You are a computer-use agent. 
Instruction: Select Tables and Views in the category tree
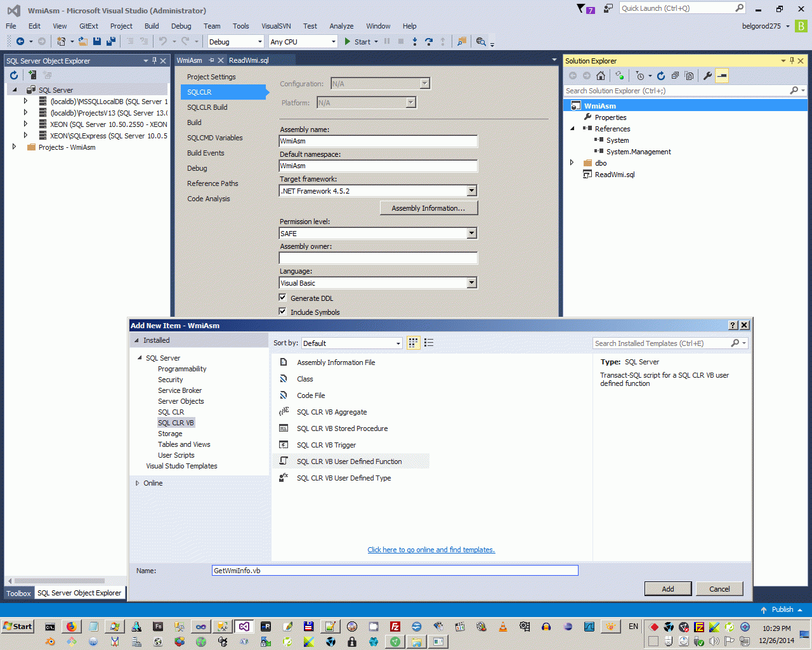click(184, 444)
